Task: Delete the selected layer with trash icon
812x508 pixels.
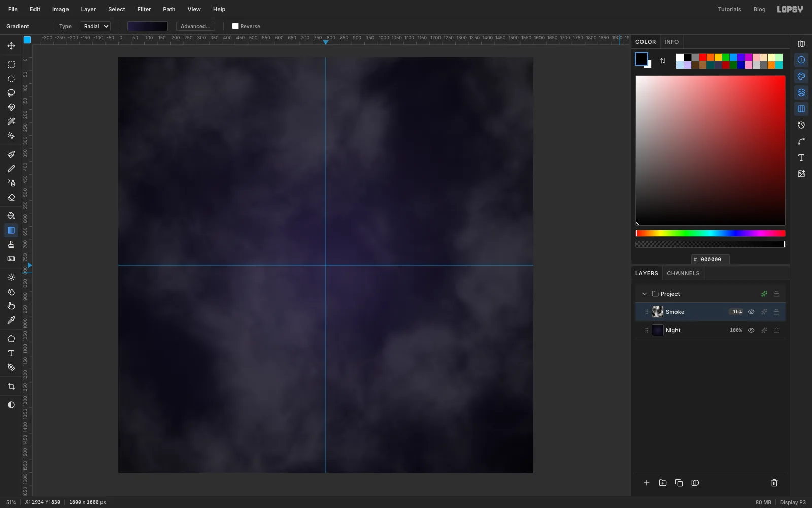Action: pos(774,483)
